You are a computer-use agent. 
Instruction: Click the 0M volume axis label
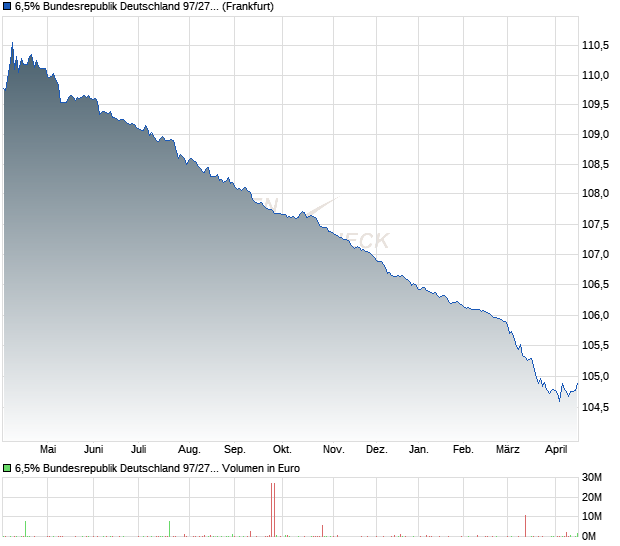coord(589,536)
